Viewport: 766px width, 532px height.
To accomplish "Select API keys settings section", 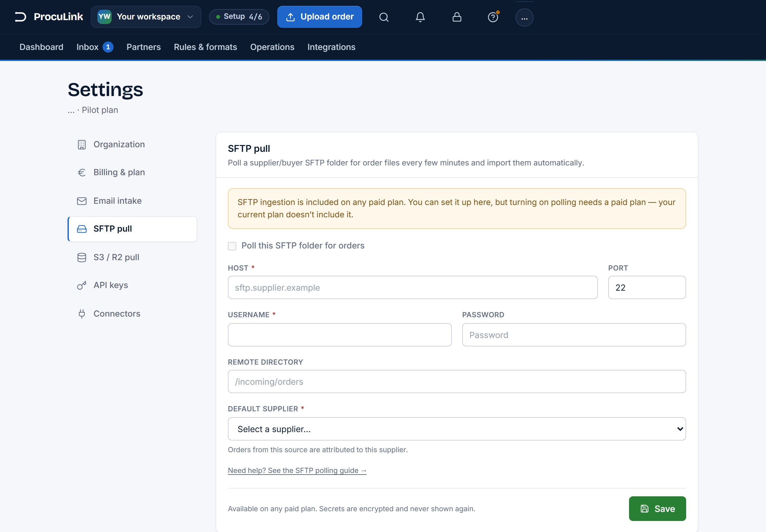I will coord(132,285).
